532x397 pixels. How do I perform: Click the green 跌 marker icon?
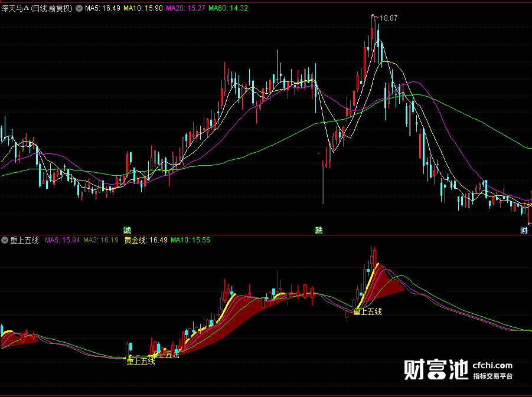(x=319, y=231)
